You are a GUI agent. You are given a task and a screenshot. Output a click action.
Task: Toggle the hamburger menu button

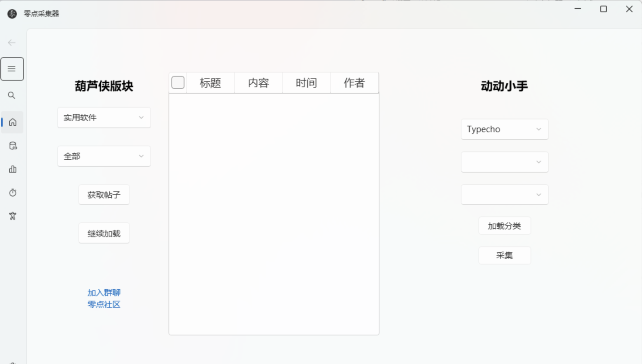point(12,69)
